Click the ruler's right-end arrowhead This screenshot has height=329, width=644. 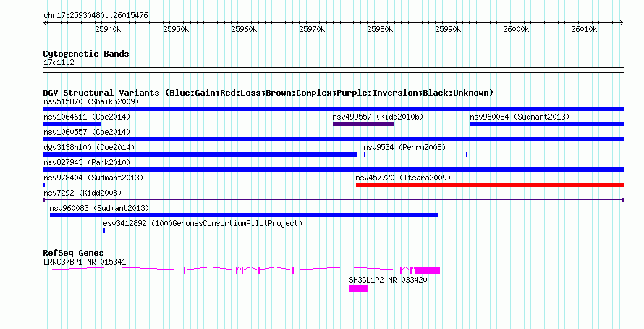click(x=622, y=23)
